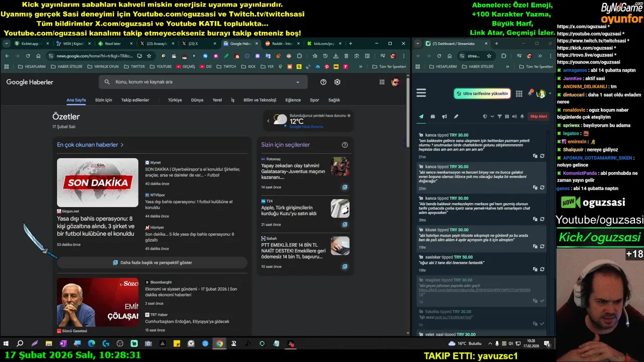Open En çok okunan haberler link
644x362 pixels.
click(x=90, y=145)
